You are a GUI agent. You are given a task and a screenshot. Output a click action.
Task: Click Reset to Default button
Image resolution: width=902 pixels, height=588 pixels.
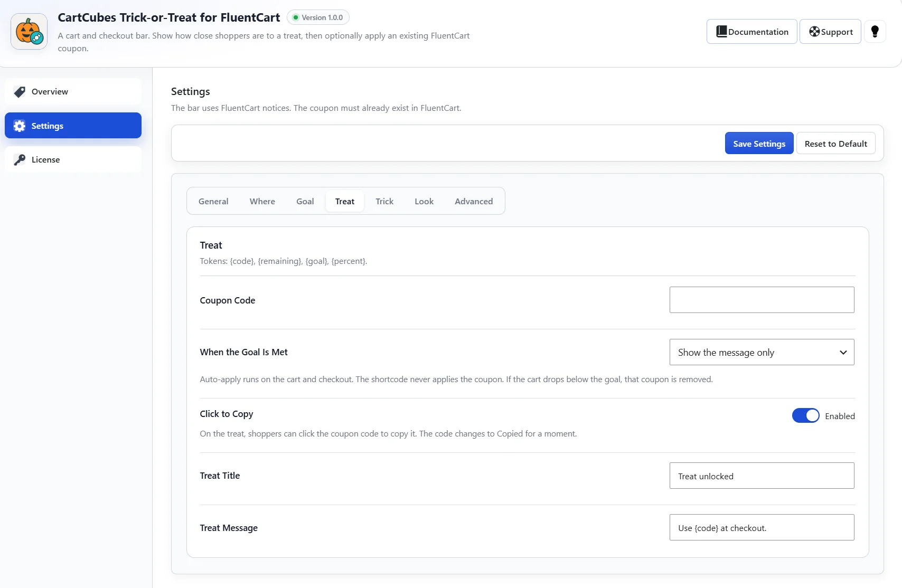836,144
